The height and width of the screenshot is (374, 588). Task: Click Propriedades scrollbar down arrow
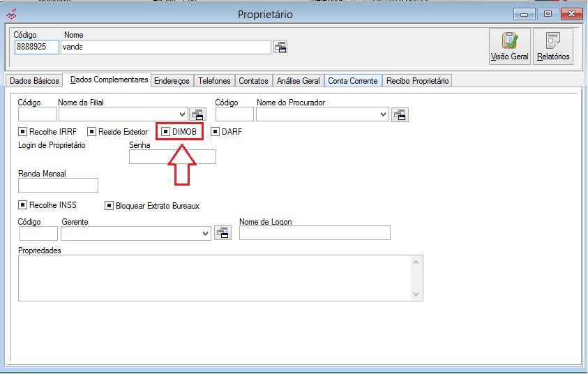coord(416,294)
